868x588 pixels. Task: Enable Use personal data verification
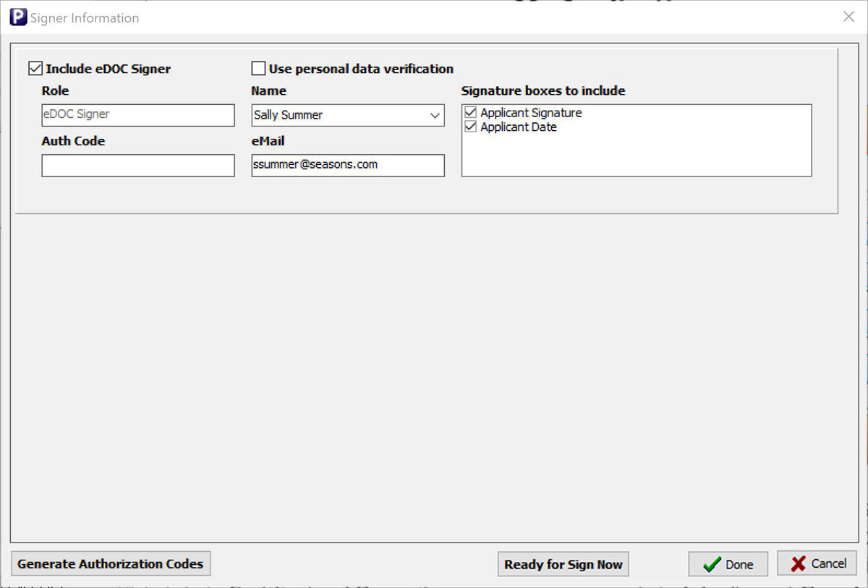pos(258,69)
